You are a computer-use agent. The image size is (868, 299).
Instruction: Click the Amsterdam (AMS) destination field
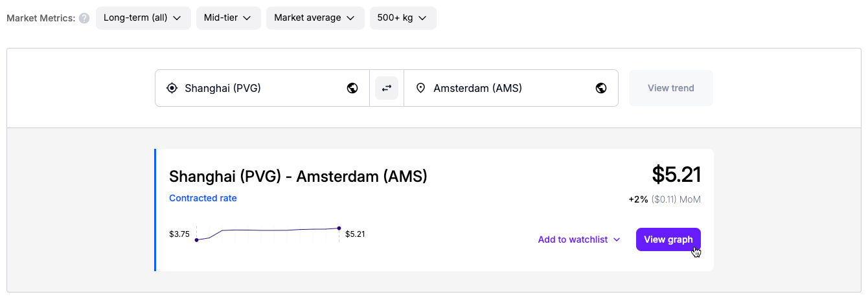505,88
